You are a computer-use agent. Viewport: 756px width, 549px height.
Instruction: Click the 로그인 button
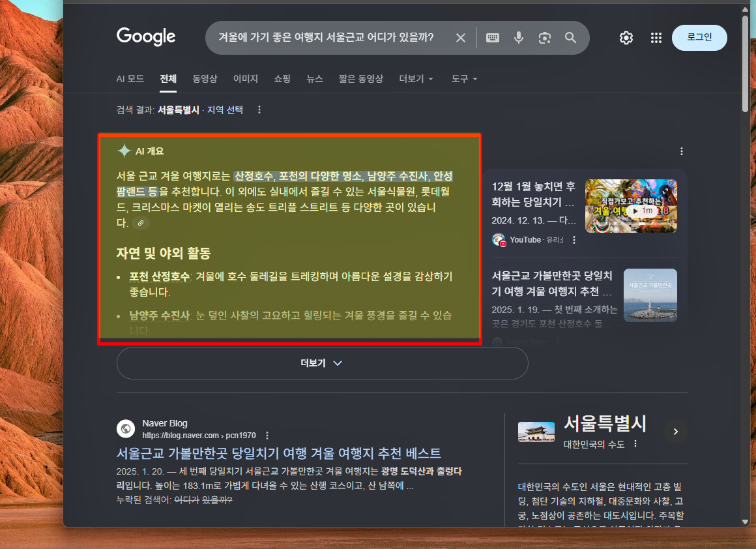point(699,38)
